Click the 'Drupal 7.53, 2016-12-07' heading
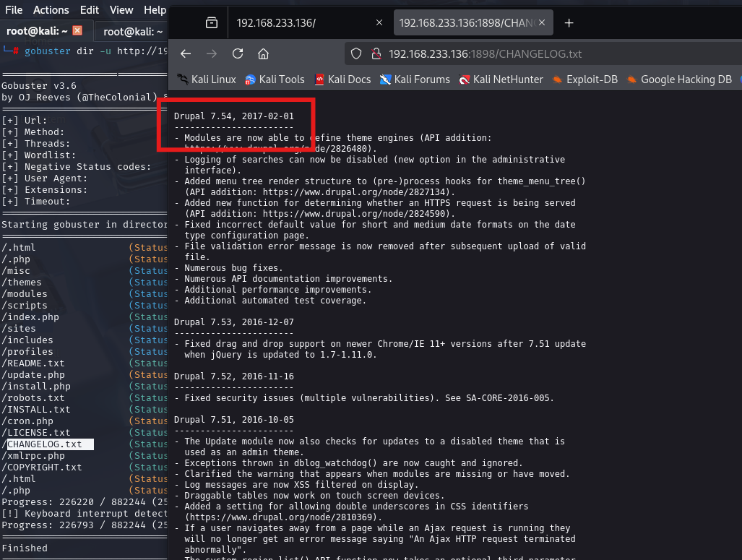Viewport: 742px width, 560px height. point(234,322)
